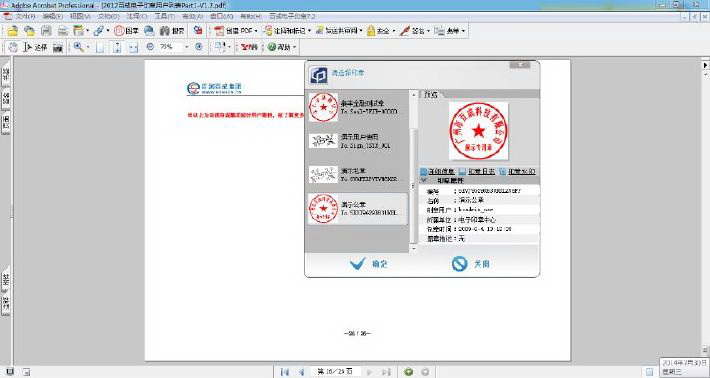Image resolution: width=710 pixels, height=378 pixels.
Task: Select the 演示公章 seal entry
Action: click(x=357, y=209)
